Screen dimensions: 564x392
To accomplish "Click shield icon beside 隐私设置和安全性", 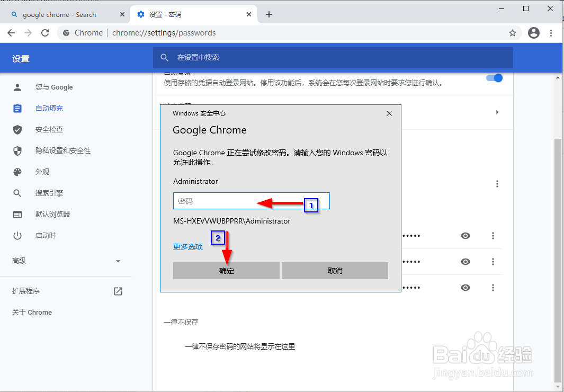I will (x=17, y=150).
